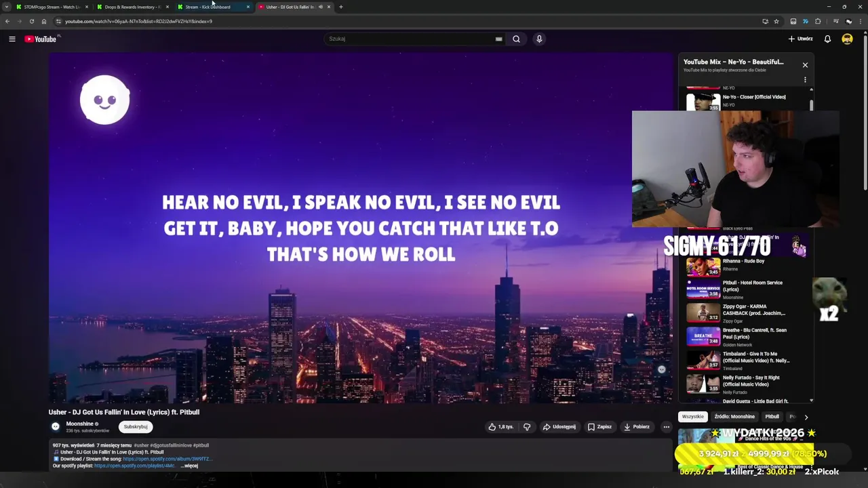Bookmark this page with star icon
868x488 pixels.
pos(776,21)
